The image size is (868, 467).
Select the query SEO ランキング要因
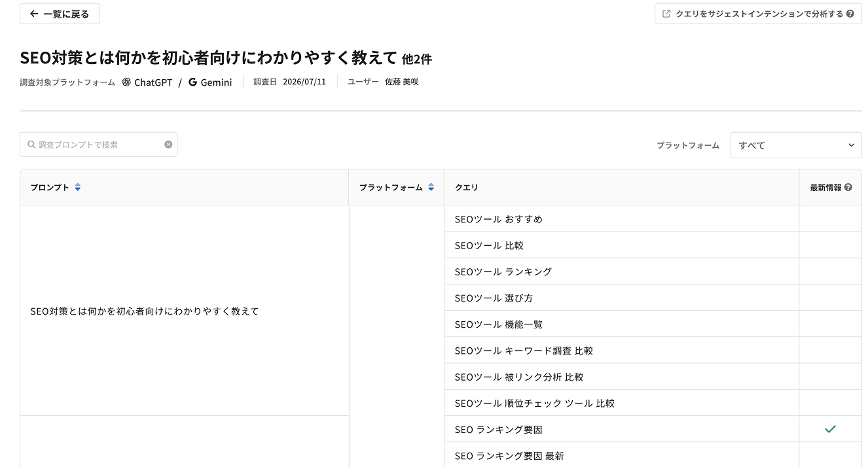tap(499, 429)
